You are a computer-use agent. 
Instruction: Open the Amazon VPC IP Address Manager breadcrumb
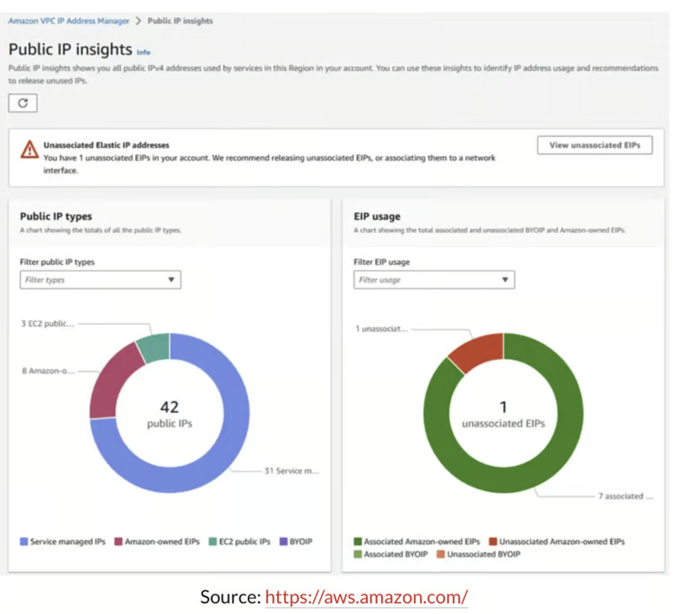pyautogui.click(x=69, y=20)
